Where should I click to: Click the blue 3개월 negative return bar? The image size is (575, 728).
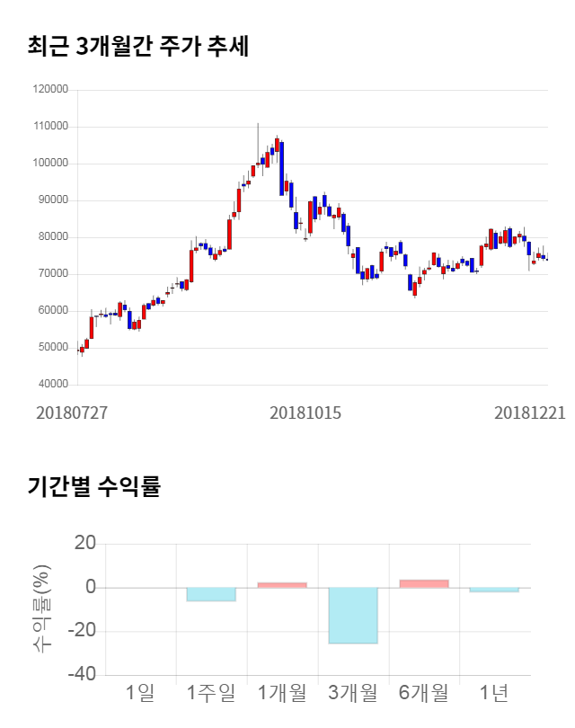[353, 616]
